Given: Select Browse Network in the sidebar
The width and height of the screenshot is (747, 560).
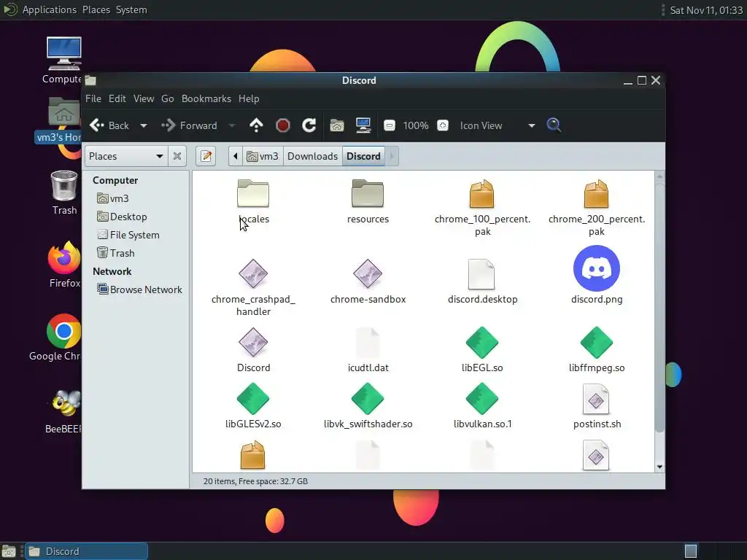Looking at the screenshot, I should point(139,289).
